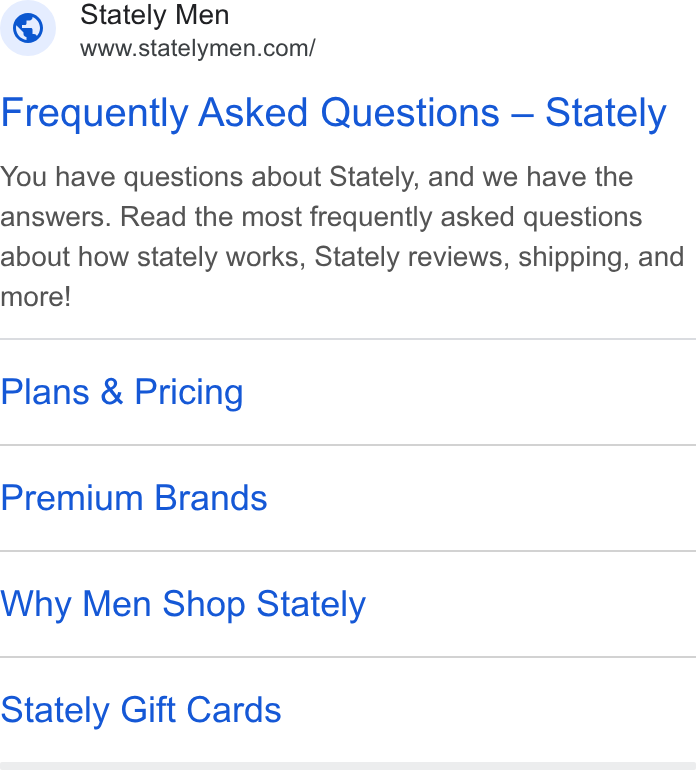Go to Why Men Shop Stately
Screen dimensions: 696x770
pos(183,605)
